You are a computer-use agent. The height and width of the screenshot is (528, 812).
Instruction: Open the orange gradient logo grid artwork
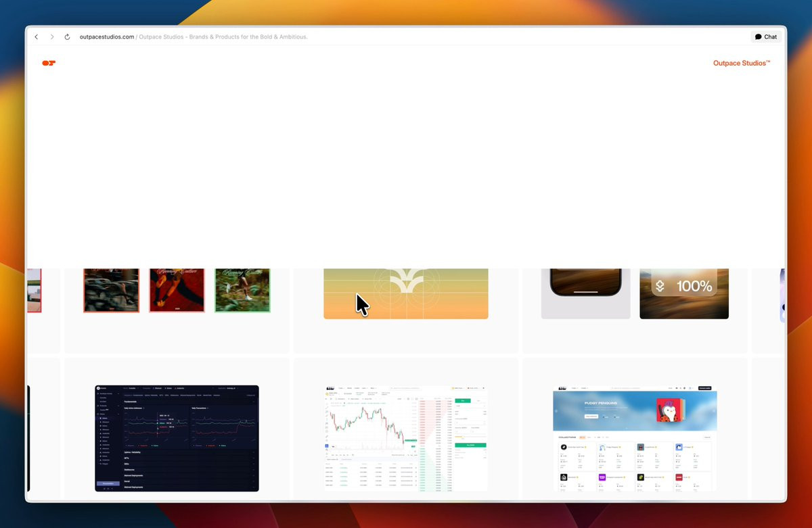406,293
